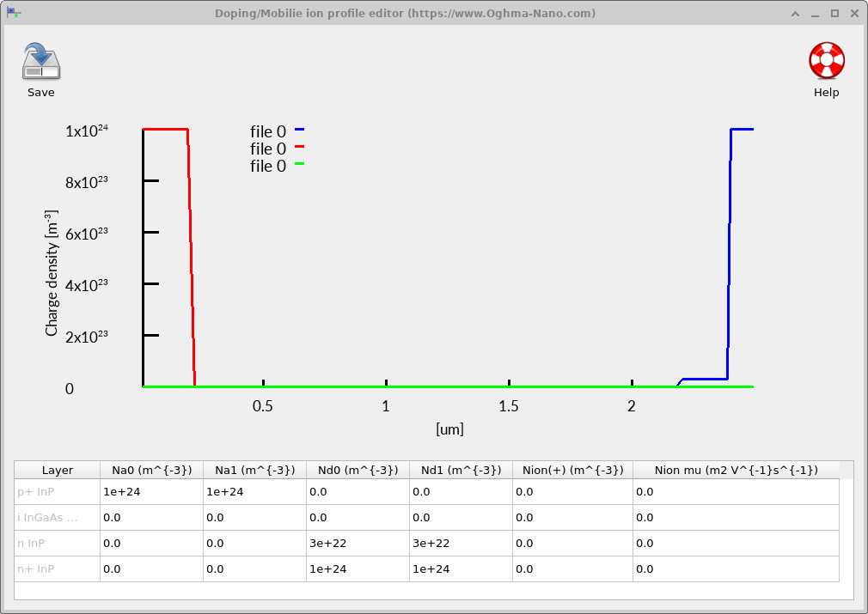Screen dimensions: 868x614
Task: Click Nd0 value in i InGaAs row
Action: 358,518
